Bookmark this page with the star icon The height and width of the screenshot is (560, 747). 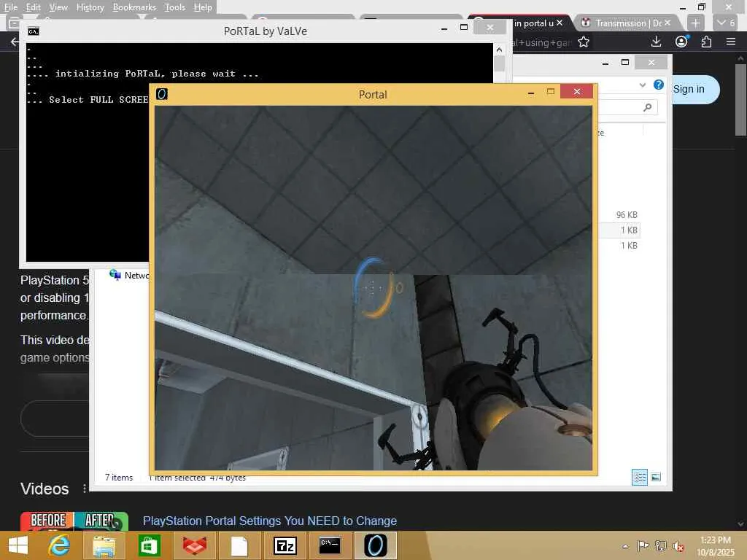(584, 42)
